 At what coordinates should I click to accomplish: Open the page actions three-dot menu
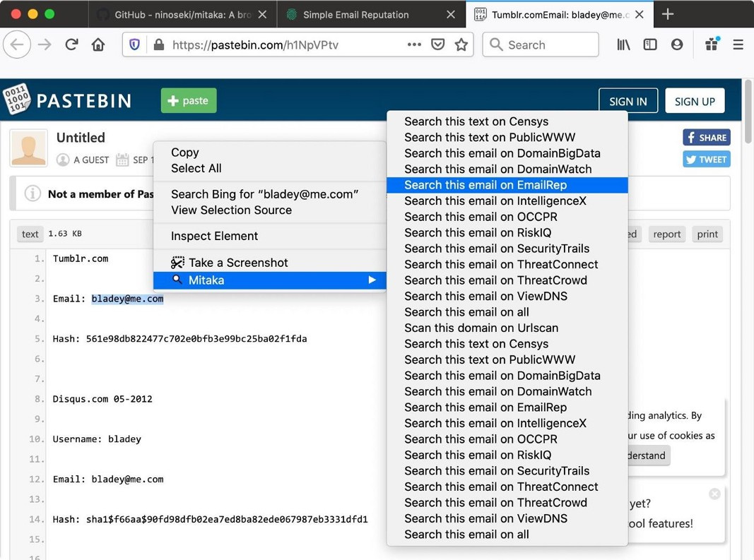[x=414, y=44]
